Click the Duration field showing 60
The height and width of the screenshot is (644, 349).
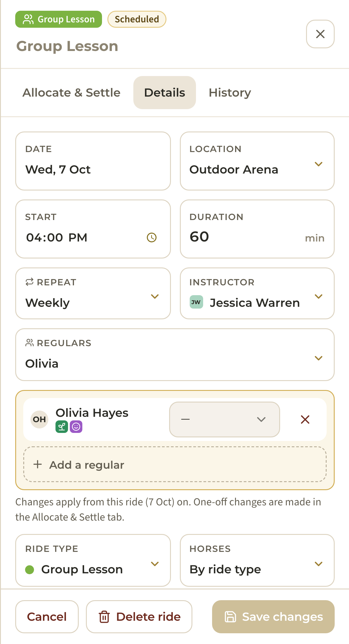click(x=257, y=229)
